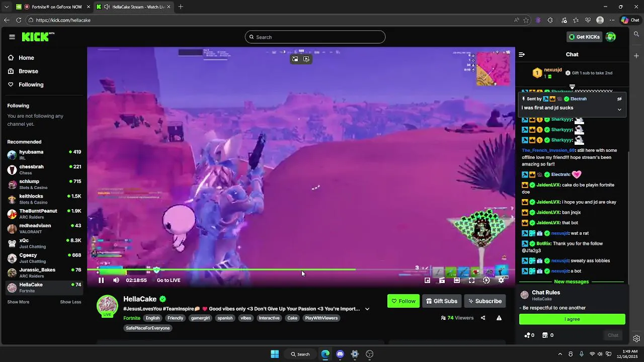Open hyubsama recommended channel
Screen dimensions: 644x362
point(44,155)
